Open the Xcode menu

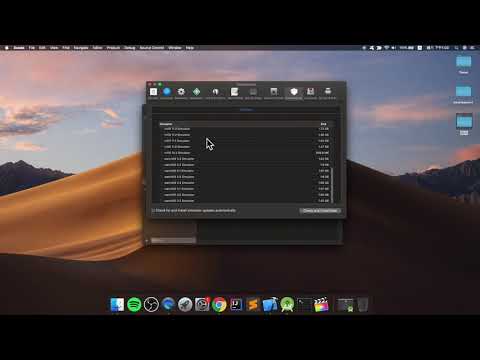coord(19,48)
